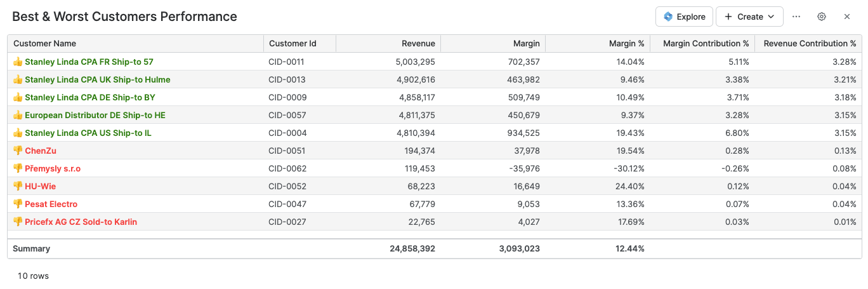Click margin value 702,357
This screenshot has height=289, width=868.
click(523, 62)
